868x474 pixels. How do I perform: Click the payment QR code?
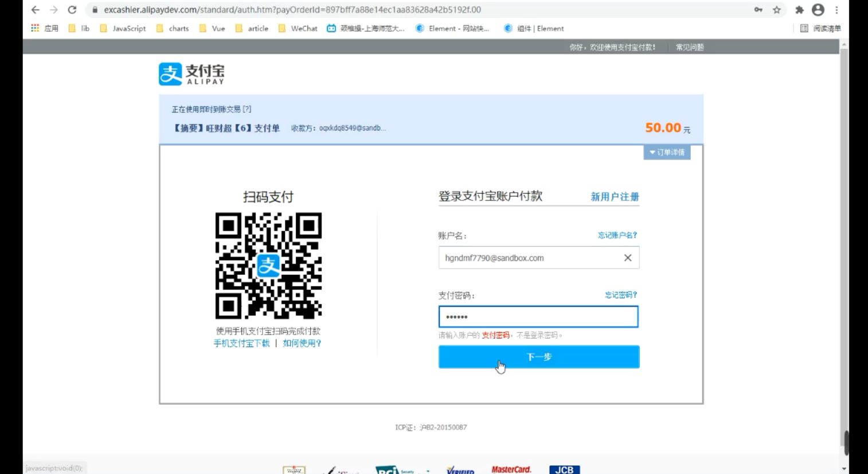click(x=268, y=266)
